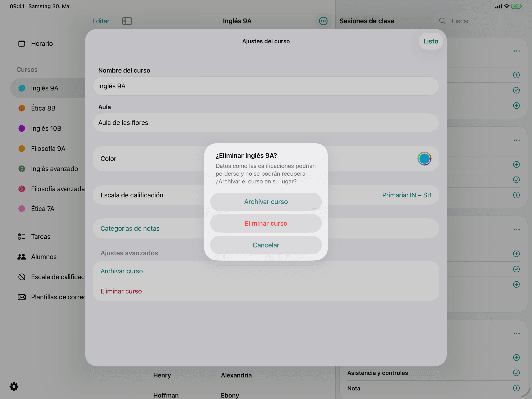This screenshot has height=399, width=532.
Task: Confirm Eliminar curso in the alert dialog
Action: [x=266, y=223]
